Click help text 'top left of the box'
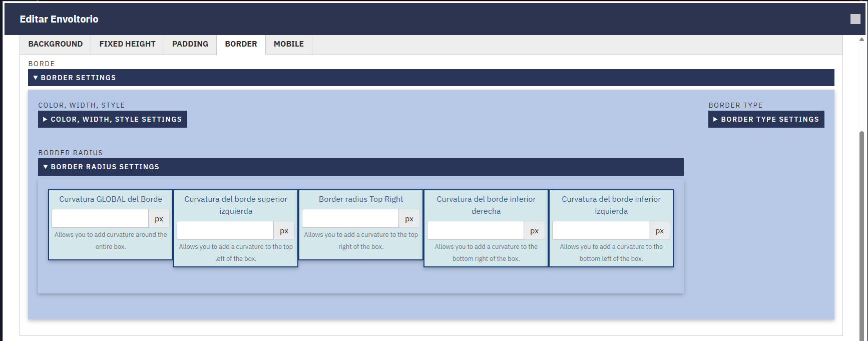This screenshot has width=868, height=341. click(x=236, y=252)
